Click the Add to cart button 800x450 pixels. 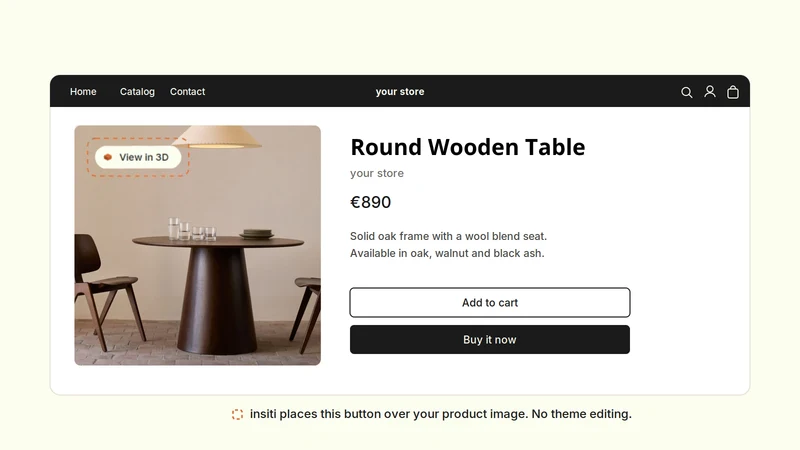click(490, 303)
